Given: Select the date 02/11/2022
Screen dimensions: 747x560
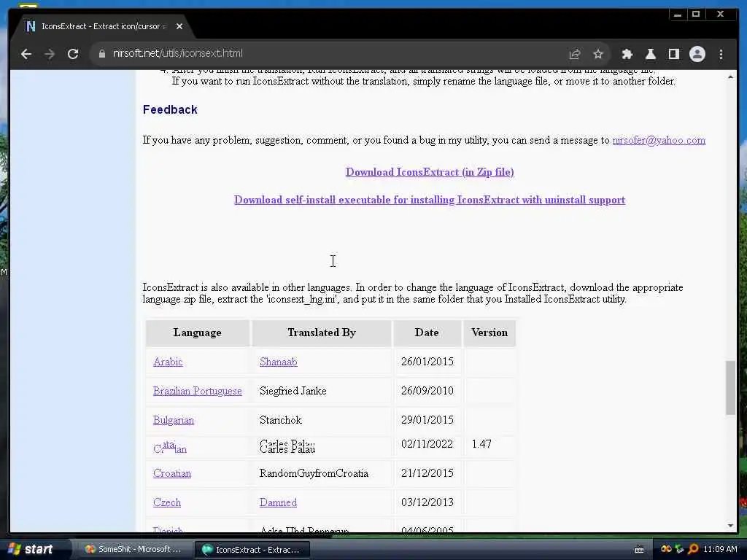Looking at the screenshot, I should click(427, 444).
